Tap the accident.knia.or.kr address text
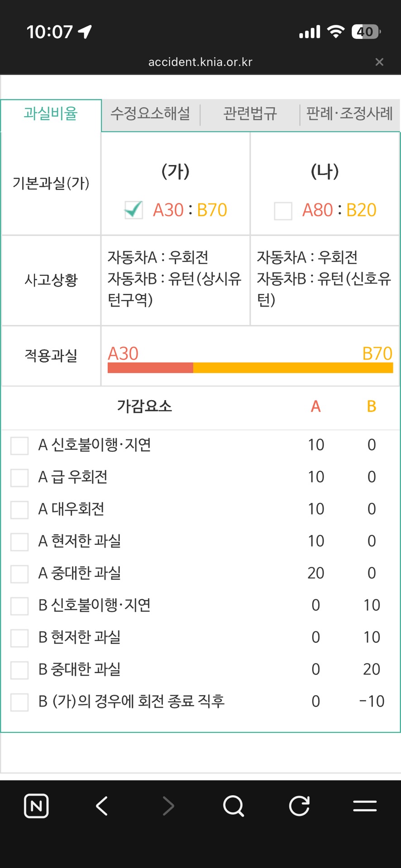Screen dimensions: 401x868 tap(200, 62)
